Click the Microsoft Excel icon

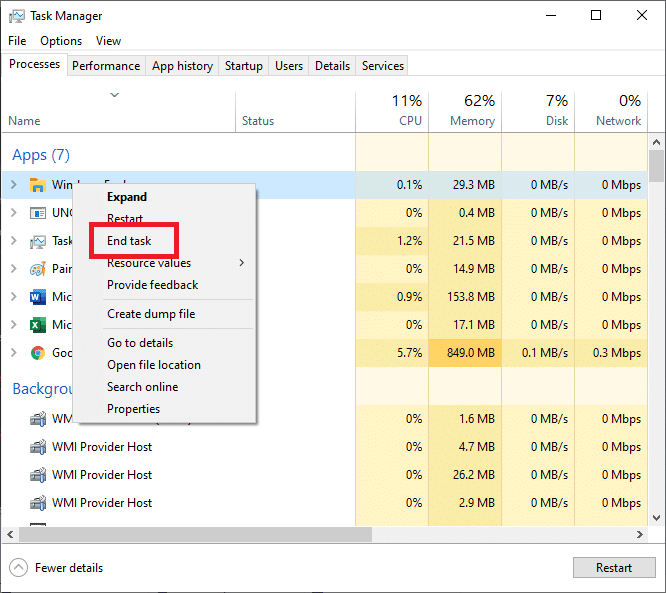tap(38, 325)
